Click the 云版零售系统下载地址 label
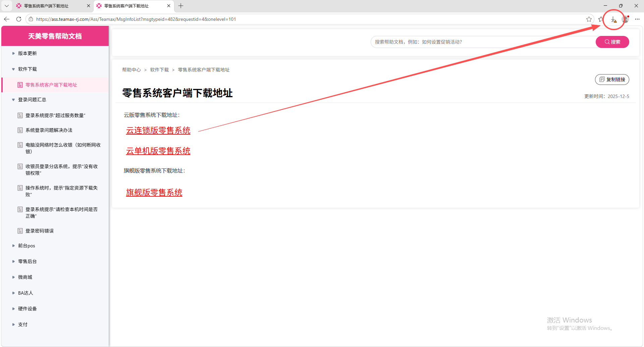 [x=152, y=115]
